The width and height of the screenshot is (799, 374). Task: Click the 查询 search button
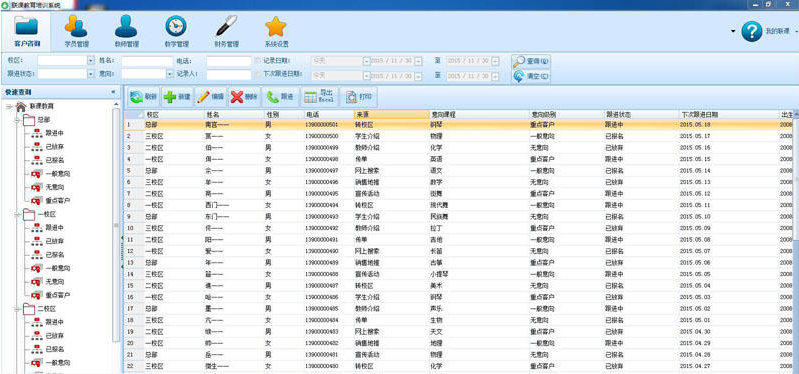pos(531,61)
